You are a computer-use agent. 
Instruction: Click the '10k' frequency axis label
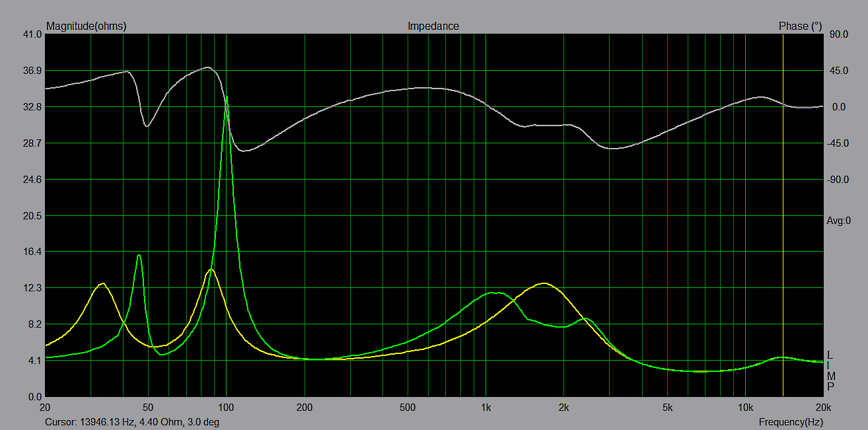click(x=745, y=407)
